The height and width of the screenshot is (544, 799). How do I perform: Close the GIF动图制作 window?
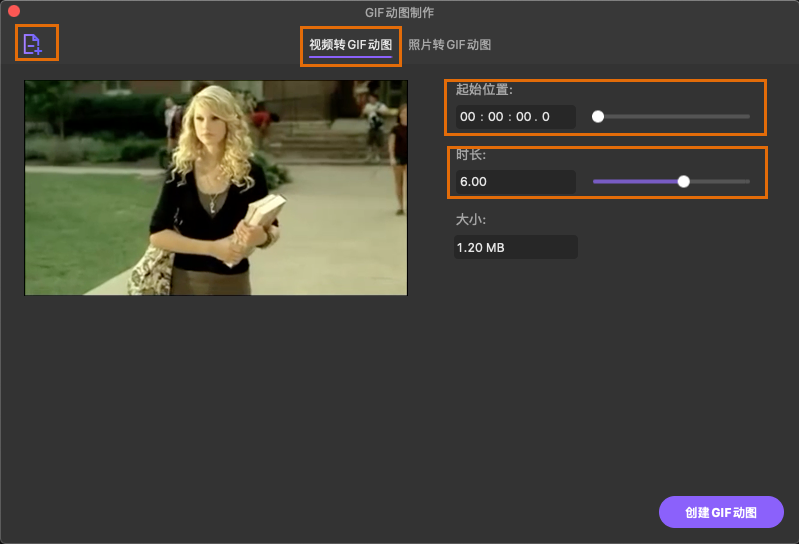point(14,12)
